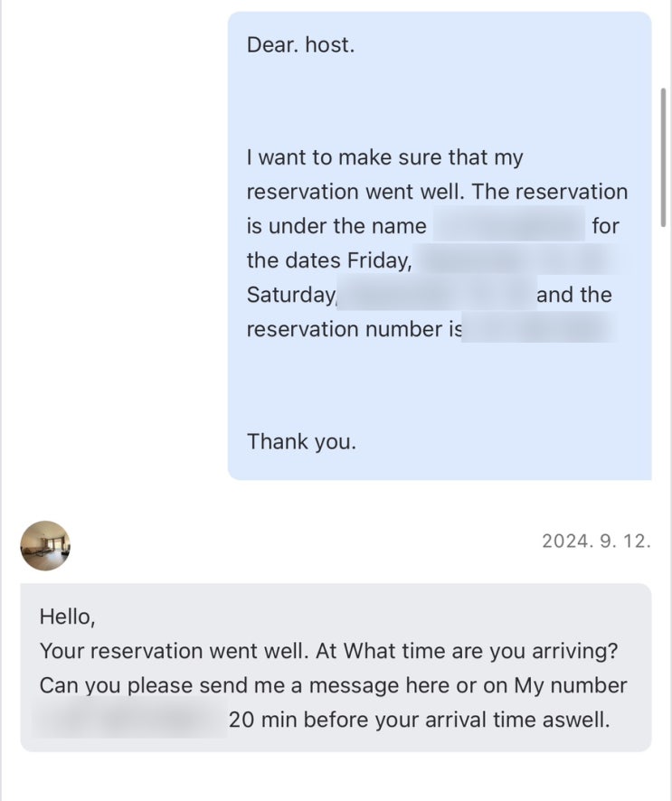
Task: Select 'the dates Friday,' text
Action: point(329,260)
